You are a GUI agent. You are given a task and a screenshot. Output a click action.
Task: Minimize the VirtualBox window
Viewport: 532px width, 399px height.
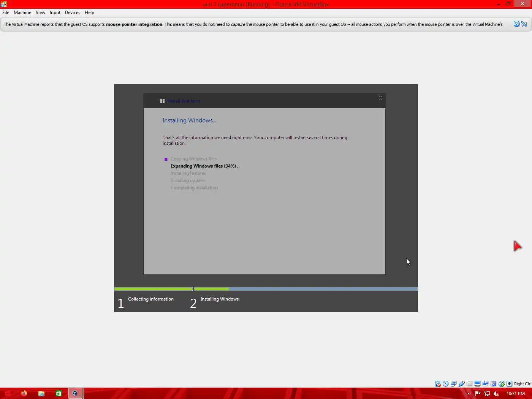pyautogui.click(x=498, y=4)
